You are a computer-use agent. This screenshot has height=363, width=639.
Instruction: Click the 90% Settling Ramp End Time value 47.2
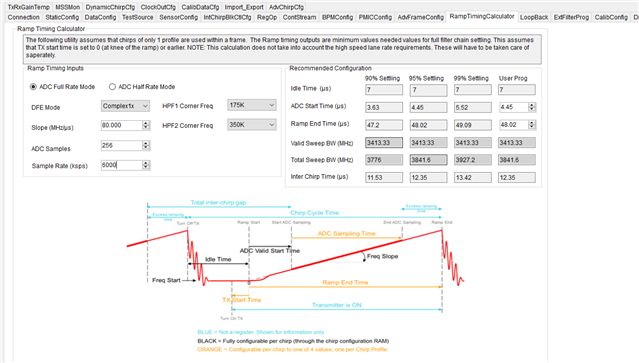point(384,125)
